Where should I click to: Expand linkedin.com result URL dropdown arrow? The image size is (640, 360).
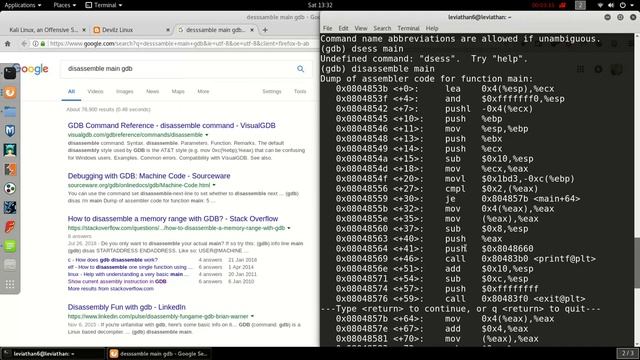252,316
